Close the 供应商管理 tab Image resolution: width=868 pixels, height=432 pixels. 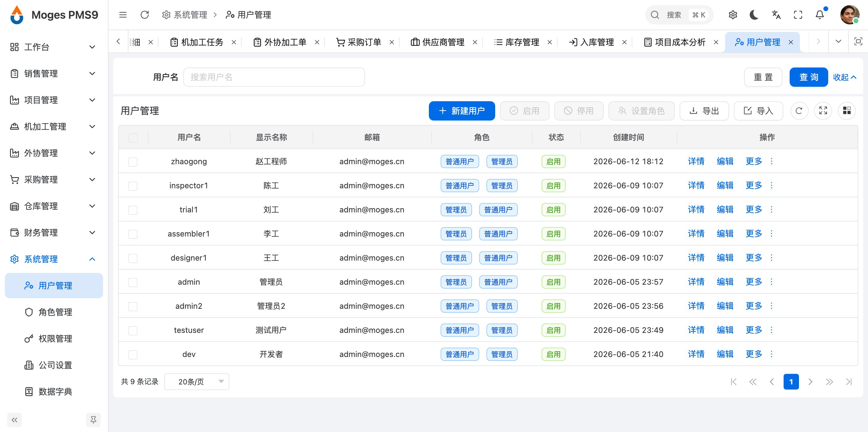point(475,42)
